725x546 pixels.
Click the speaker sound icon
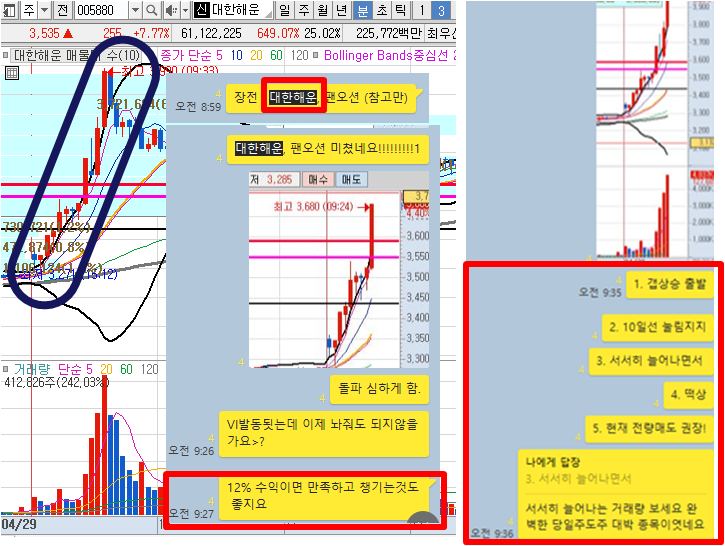coord(171,10)
